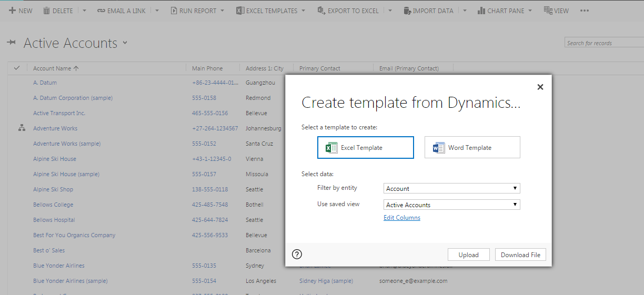The height and width of the screenshot is (295, 644).
Task: Click phone number 425-485-7548
Action: (210, 205)
